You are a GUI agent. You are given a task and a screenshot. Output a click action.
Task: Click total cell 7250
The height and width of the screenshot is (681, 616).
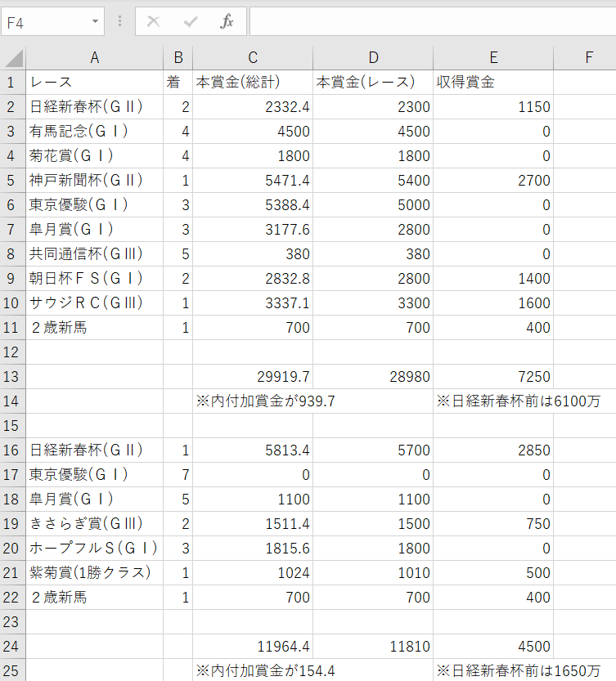(493, 377)
